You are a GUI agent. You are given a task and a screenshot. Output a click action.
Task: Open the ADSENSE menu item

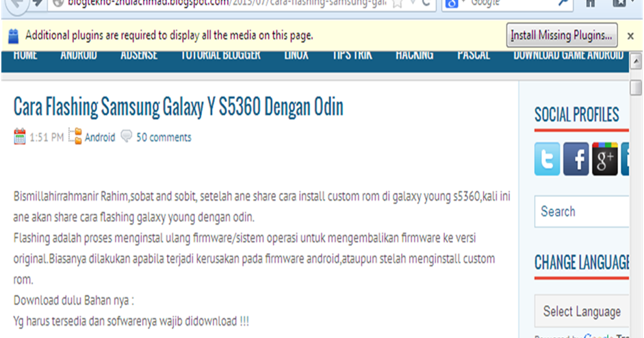[139, 55]
